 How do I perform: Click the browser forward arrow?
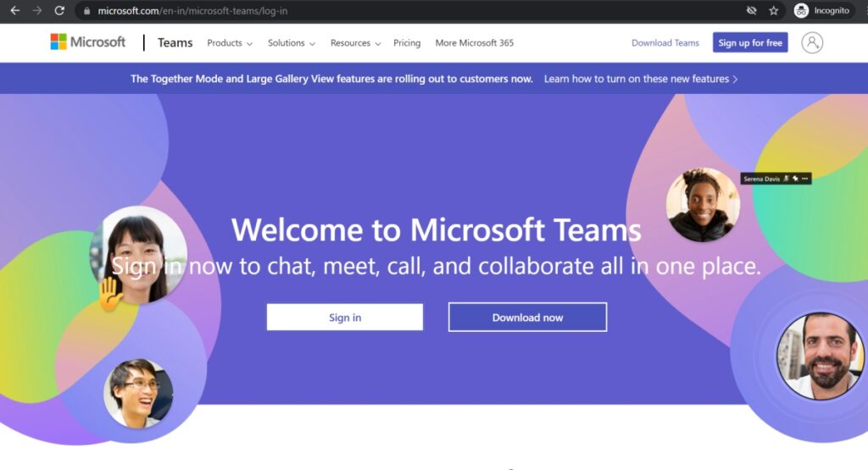37,10
